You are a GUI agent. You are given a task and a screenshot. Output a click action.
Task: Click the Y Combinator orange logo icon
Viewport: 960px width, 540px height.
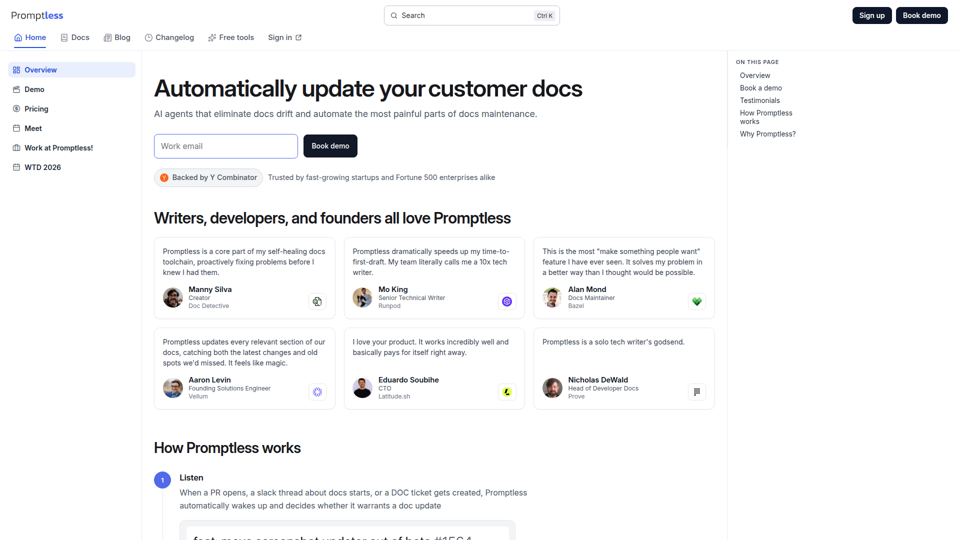tap(164, 178)
